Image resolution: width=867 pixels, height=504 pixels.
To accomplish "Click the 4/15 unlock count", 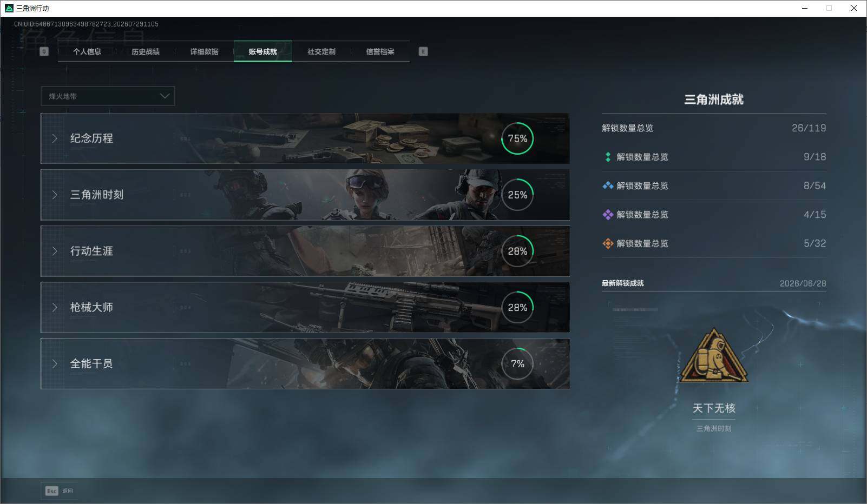I will click(x=815, y=215).
